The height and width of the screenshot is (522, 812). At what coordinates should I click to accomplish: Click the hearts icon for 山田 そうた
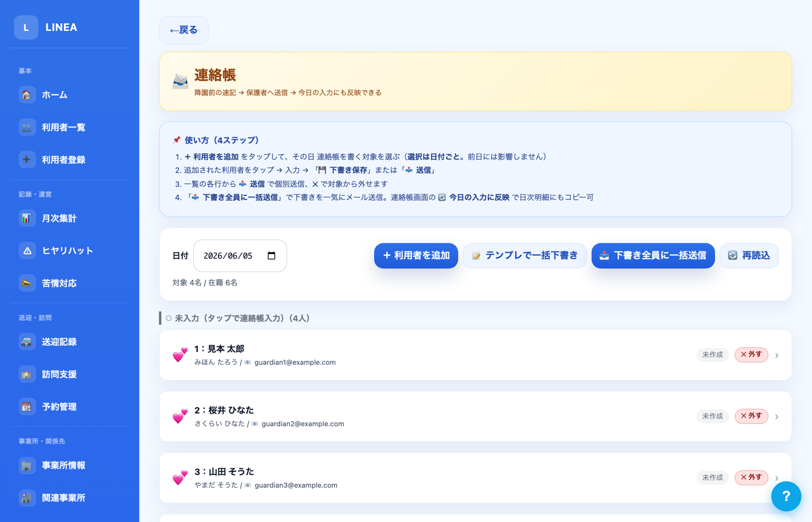[x=180, y=478]
